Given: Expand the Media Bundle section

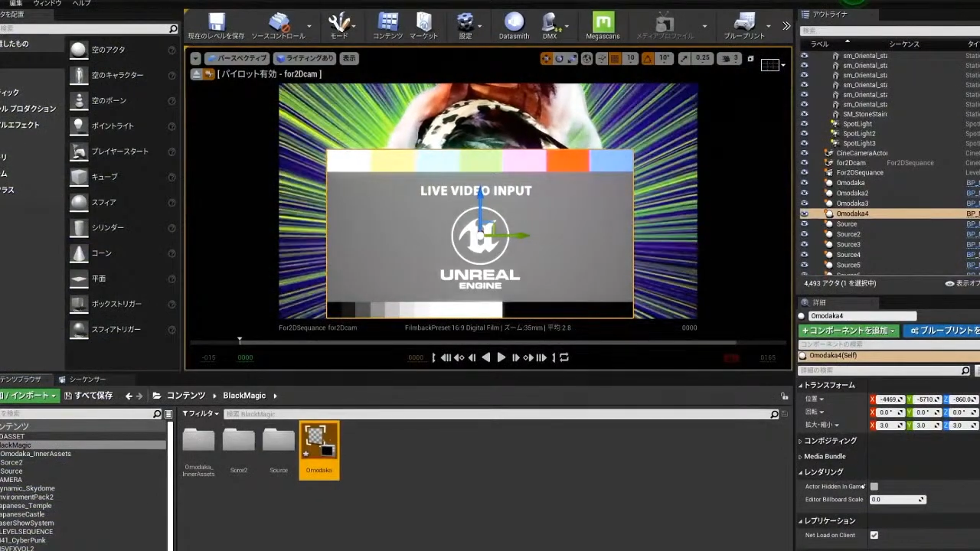Looking at the screenshot, I should pos(824,457).
